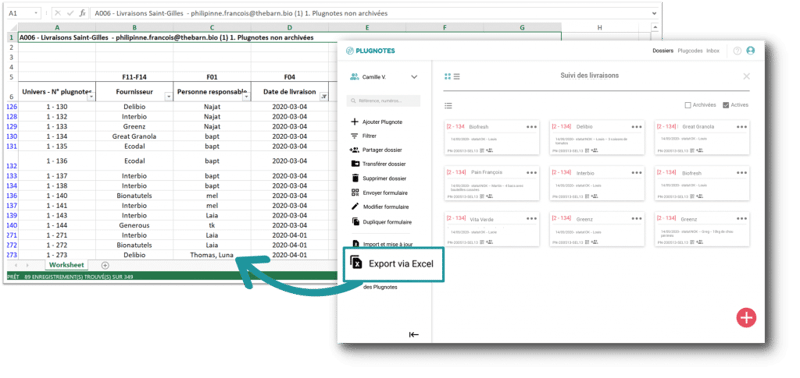The width and height of the screenshot is (800, 378).
Task: Open the Filtrer filter icon
Action: (355, 136)
